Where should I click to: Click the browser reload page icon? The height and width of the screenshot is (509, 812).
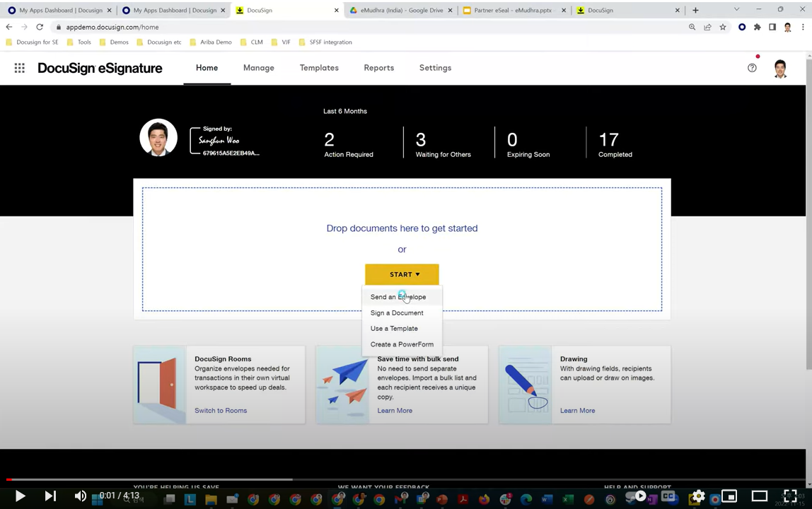pos(40,27)
